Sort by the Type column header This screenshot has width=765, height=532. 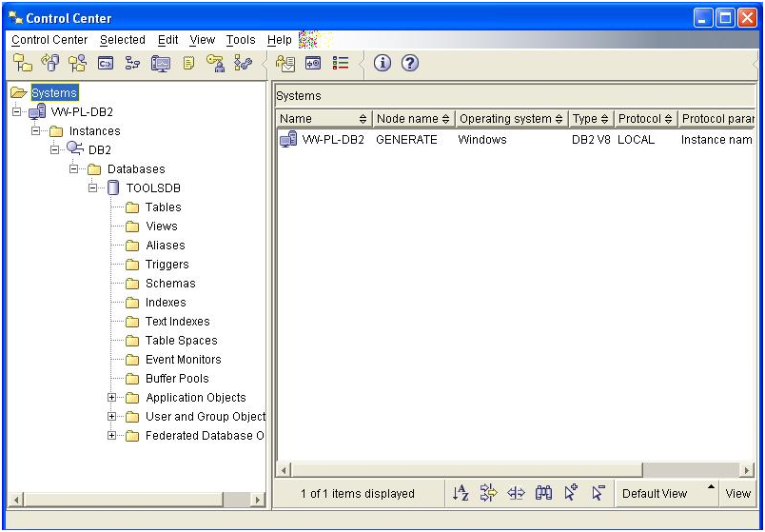pos(590,119)
